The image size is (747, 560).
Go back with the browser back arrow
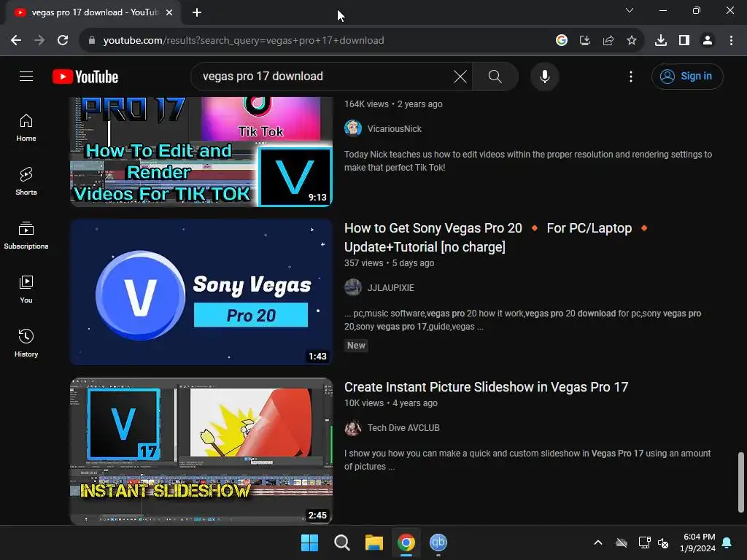[16, 41]
